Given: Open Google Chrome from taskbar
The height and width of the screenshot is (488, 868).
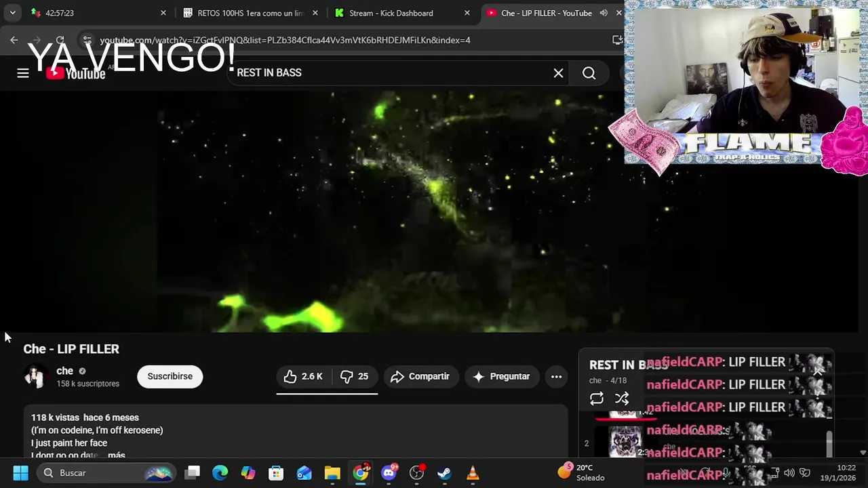Looking at the screenshot, I should click(361, 473).
